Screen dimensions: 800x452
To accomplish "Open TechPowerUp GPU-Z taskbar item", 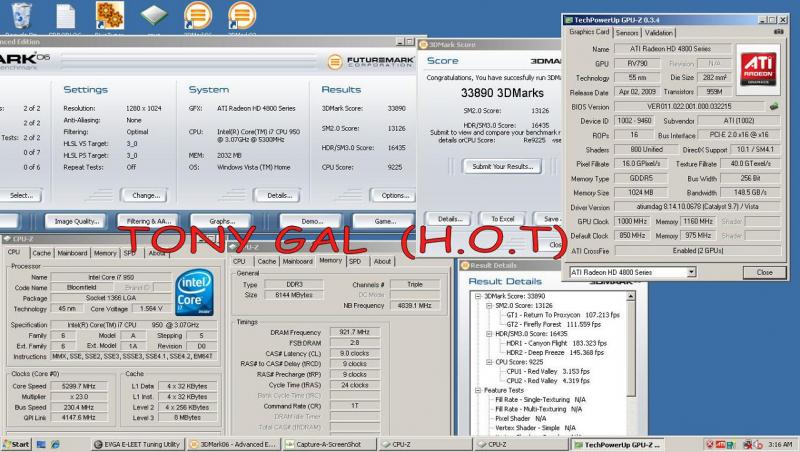I will 619,444.
